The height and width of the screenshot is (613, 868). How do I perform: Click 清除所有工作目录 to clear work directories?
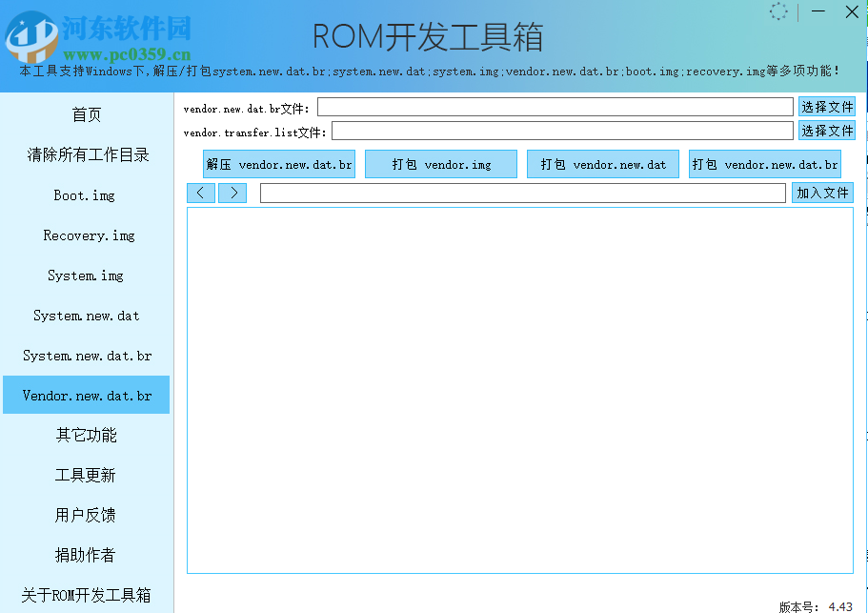[86, 154]
